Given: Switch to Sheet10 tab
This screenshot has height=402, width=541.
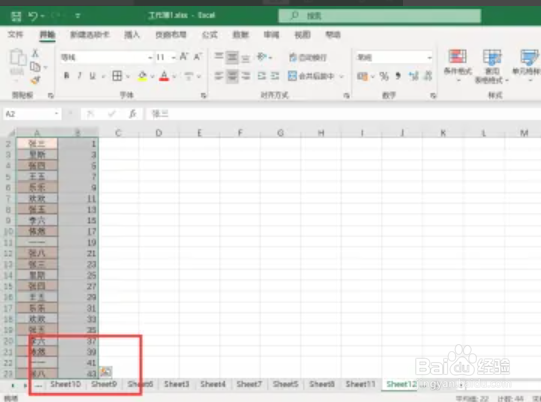Looking at the screenshot, I should [66, 384].
